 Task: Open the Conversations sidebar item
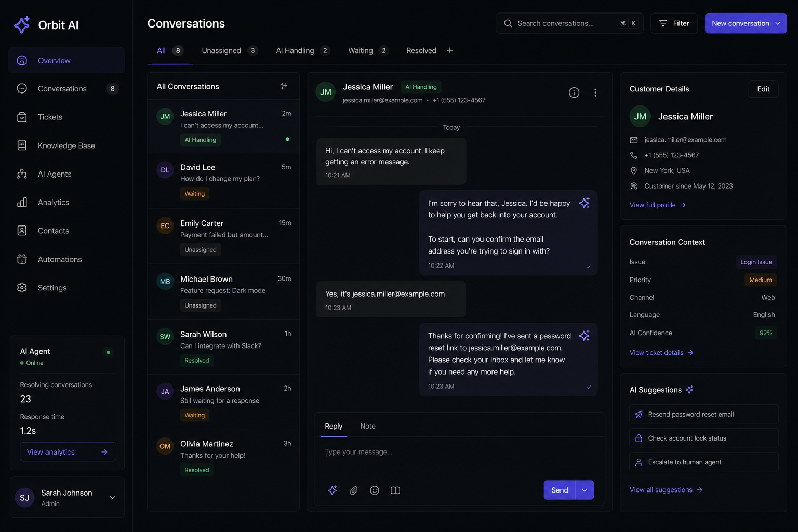[x=66, y=89]
